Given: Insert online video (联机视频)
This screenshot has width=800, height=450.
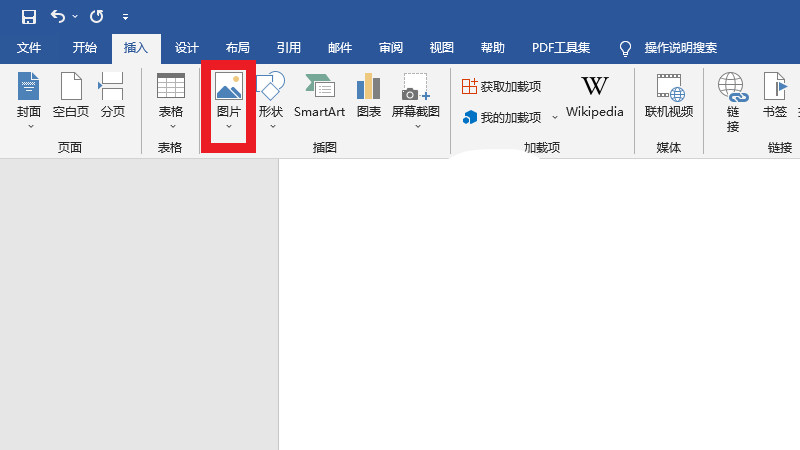Looking at the screenshot, I should [x=669, y=96].
